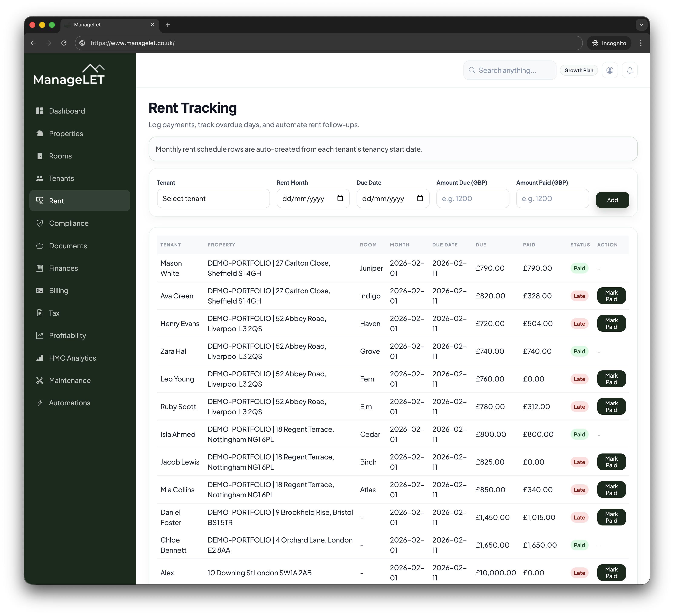
Task: Open the notifications bell
Action: 630,70
